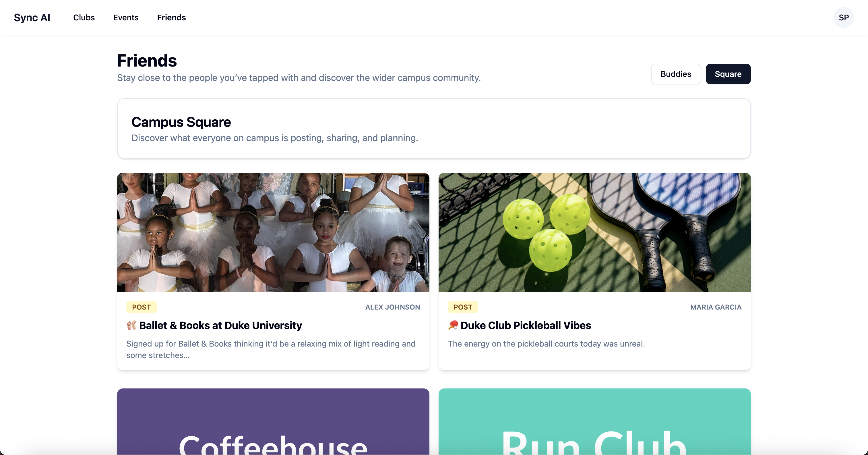Click the Duke Club Pickleball Vibes title

pos(526,325)
